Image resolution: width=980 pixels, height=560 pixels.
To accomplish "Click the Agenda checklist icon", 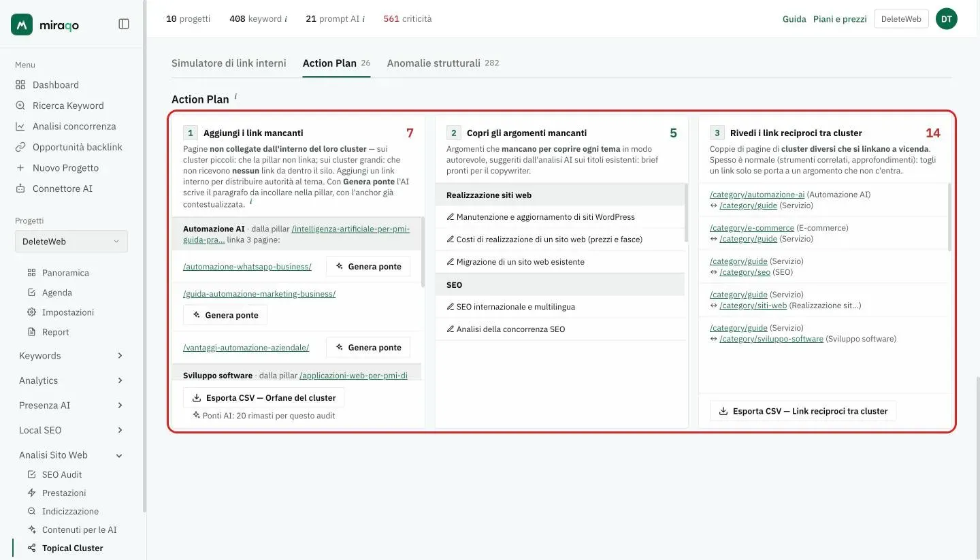I will (31, 293).
